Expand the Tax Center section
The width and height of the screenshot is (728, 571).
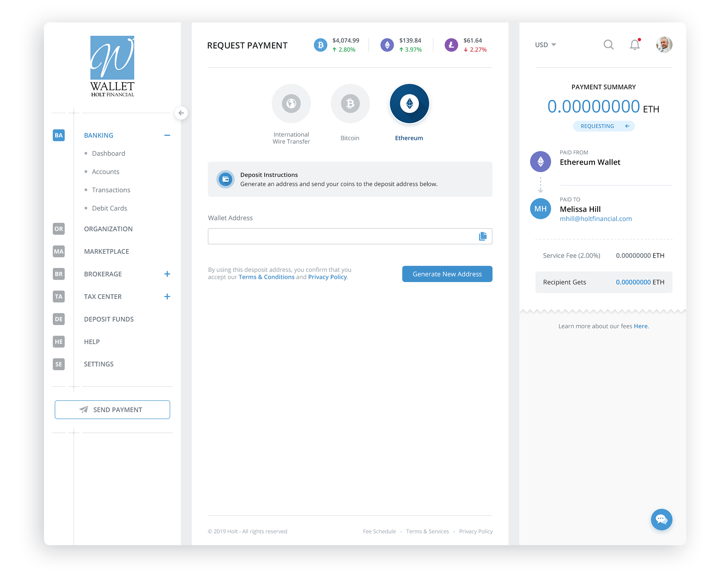tap(167, 297)
